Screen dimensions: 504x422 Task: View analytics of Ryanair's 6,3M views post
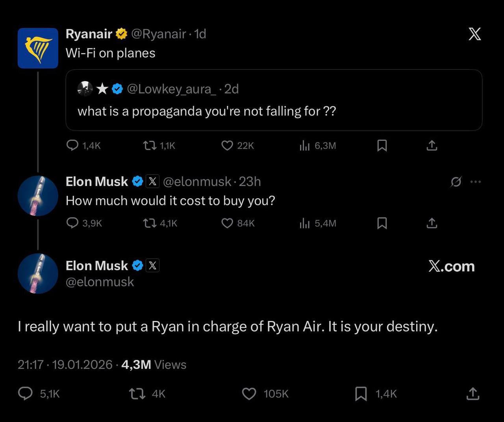pos(304,146)
